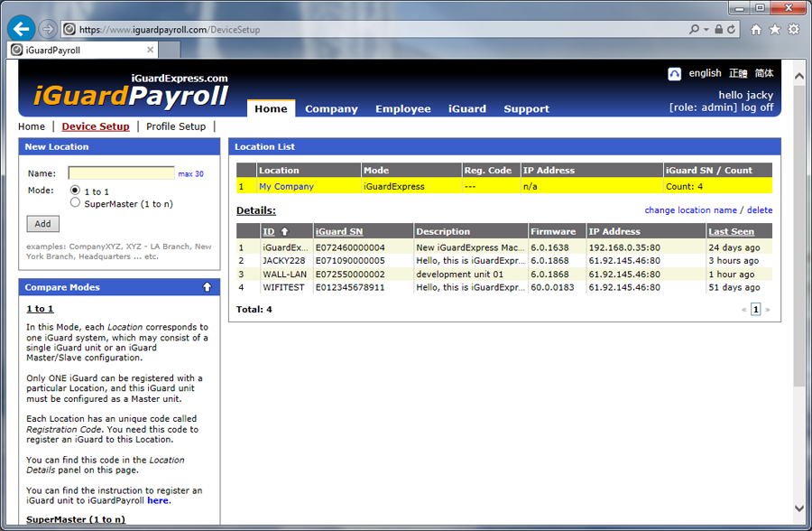Viewport: 812px width, 531px height.
Task: Focus the new location Name field
Action: [121, 173]
